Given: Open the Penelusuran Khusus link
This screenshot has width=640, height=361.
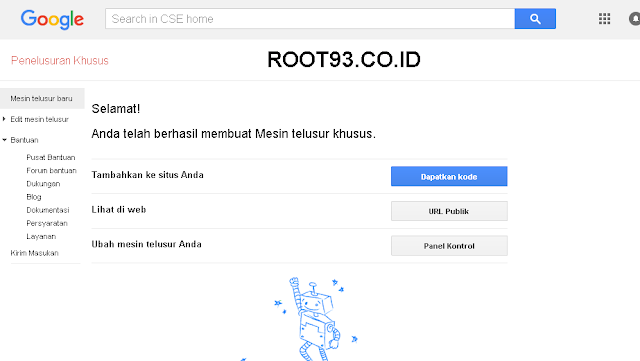Looking at the screenshot, I should coord(60,60).
